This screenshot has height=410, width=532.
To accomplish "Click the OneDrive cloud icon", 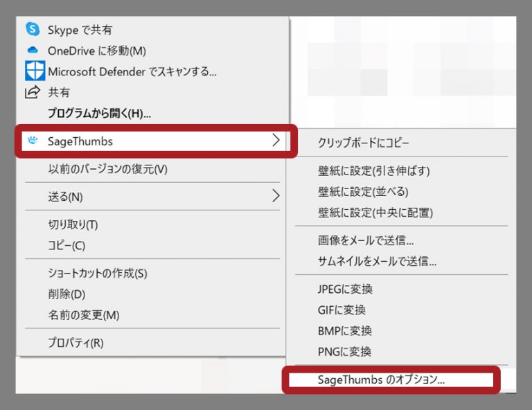I will click(x=33, y=50).
